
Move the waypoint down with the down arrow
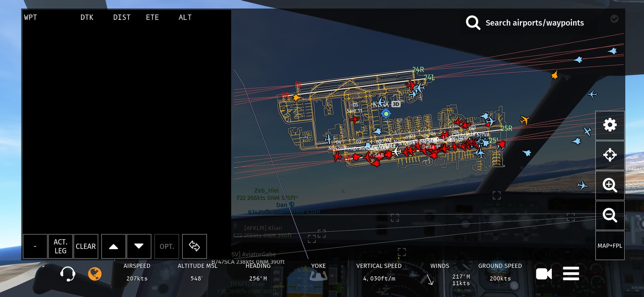tap(139, 246)
